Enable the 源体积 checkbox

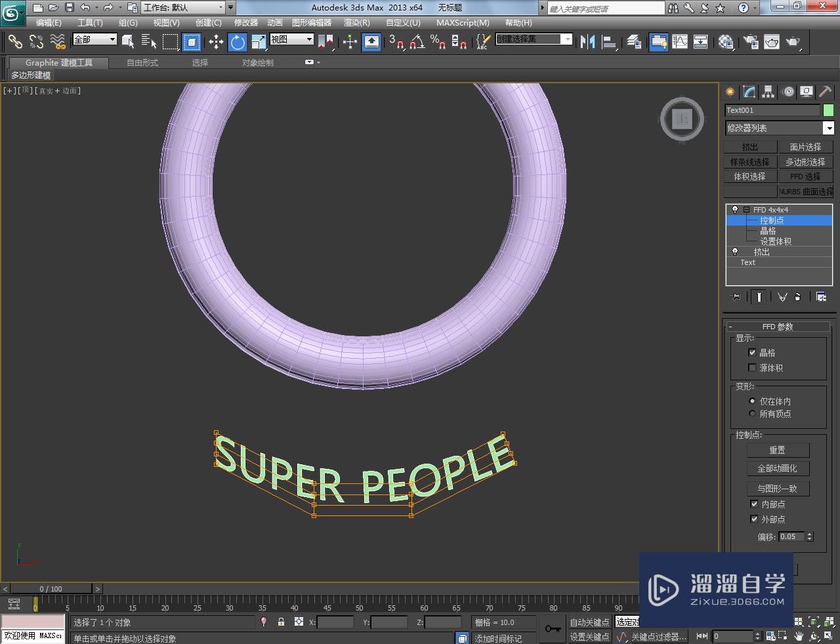tap(752, 368)
